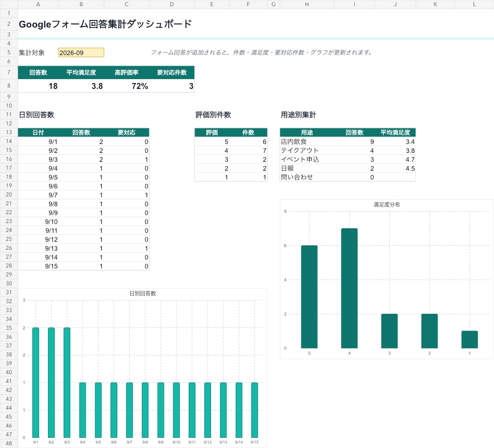Select the 回答数 KPI header cell
The image size is (494, 448).
(x=38, y=72)
